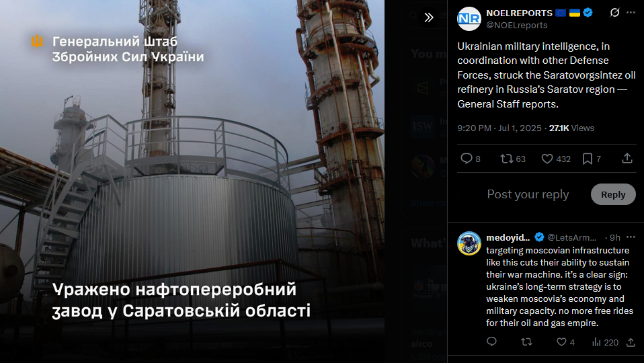Open medoyid's profile avatar
Image resolution: width=644 pixels, height=363 pixels.
click(x=469, y=243)
